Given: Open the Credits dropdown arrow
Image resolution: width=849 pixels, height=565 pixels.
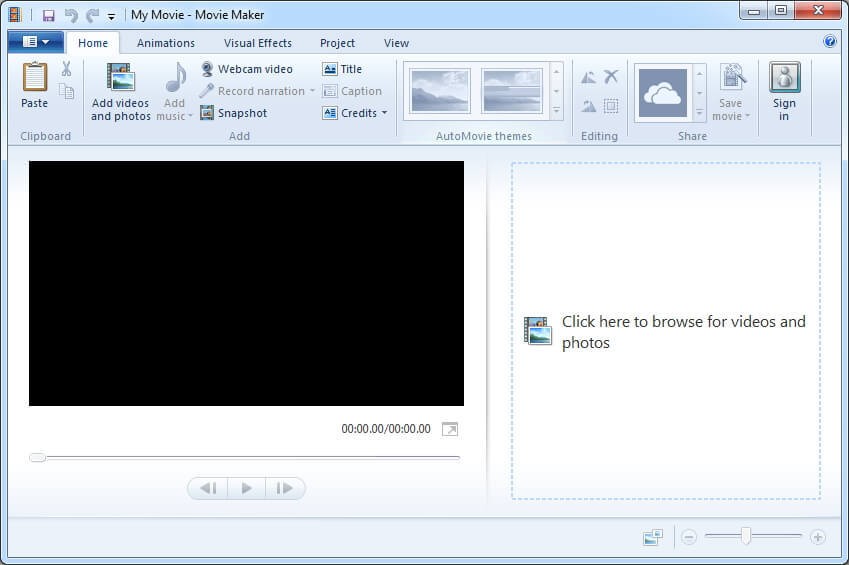Looking at the screenshot, I should 384,113.
